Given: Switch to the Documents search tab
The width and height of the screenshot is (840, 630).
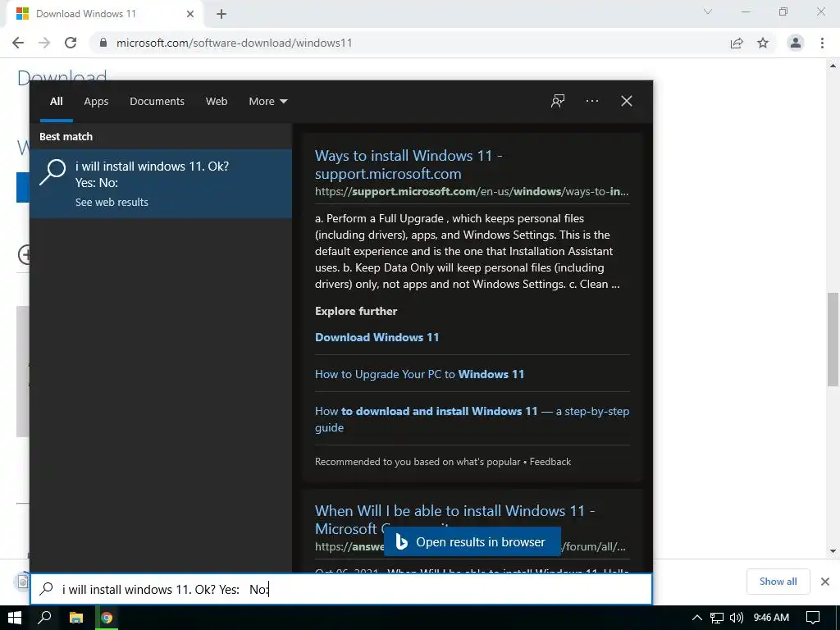Looking at the screenshot, I should tap(157, 101).
